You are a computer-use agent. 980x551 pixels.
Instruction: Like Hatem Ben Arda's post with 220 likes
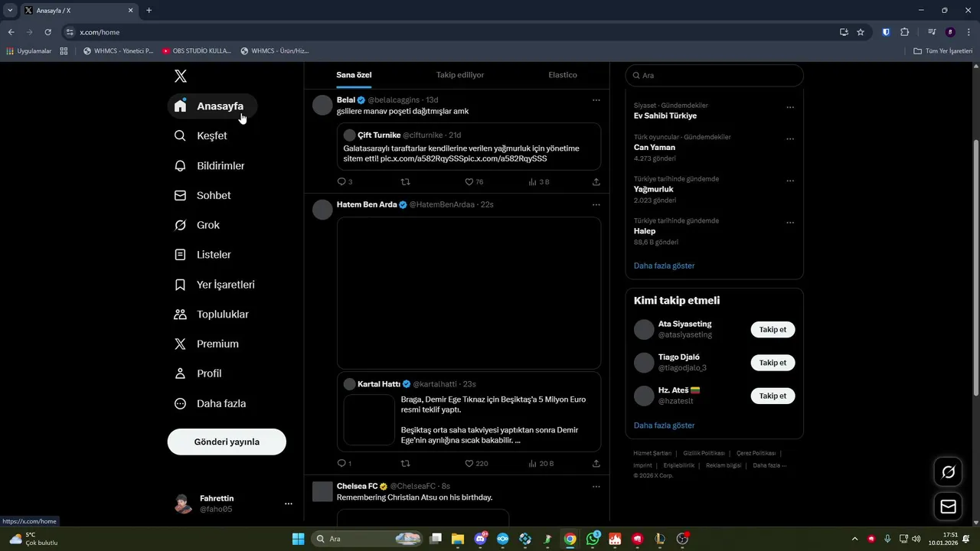(x=476, y=463)
